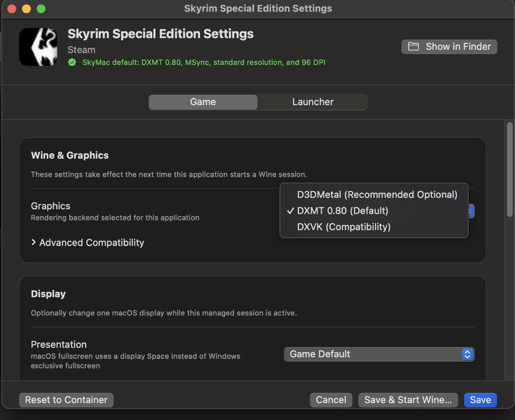The image size is (515, 420).
Task: Click the green verified checkmark badge
Action: click(x=72, y=62)
